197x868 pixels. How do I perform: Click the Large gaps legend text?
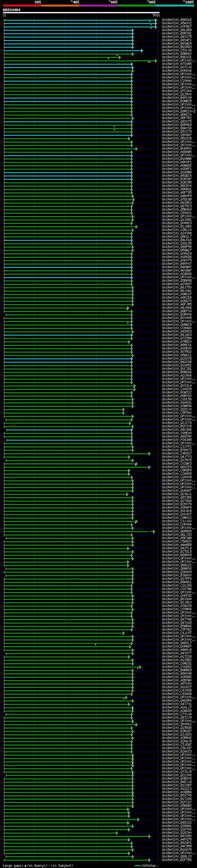tap(38, 866)
